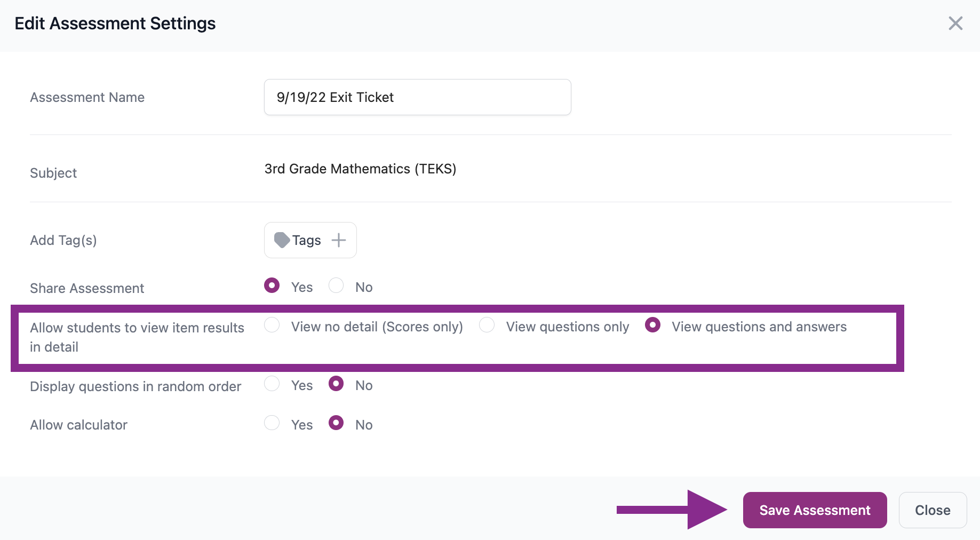Choose View questions and answers radio
This screenshot has height=540, width=980.
[x=652, y=325]
